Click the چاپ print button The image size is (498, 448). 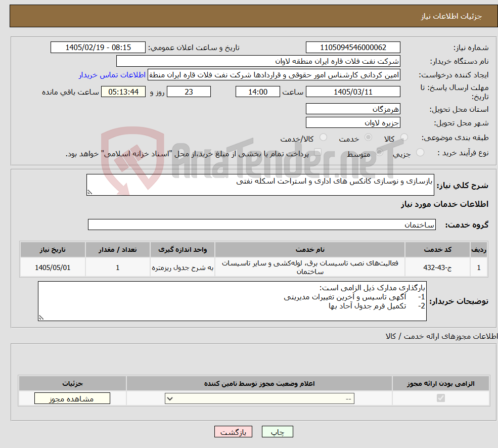click(x=277, y=432)
